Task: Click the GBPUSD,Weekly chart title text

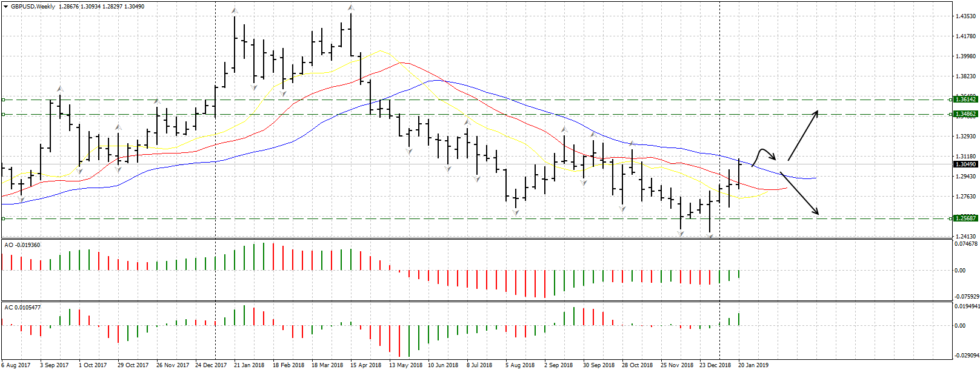Action: pyautogui.click(x=33, y=7)
